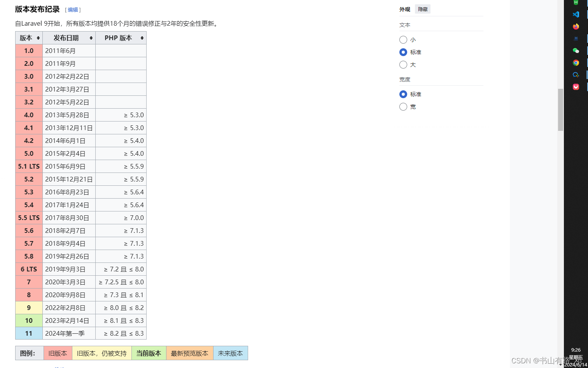Click the 图例: legend label
The height and width of the screenshot is (368, 588).
[30, 353]
